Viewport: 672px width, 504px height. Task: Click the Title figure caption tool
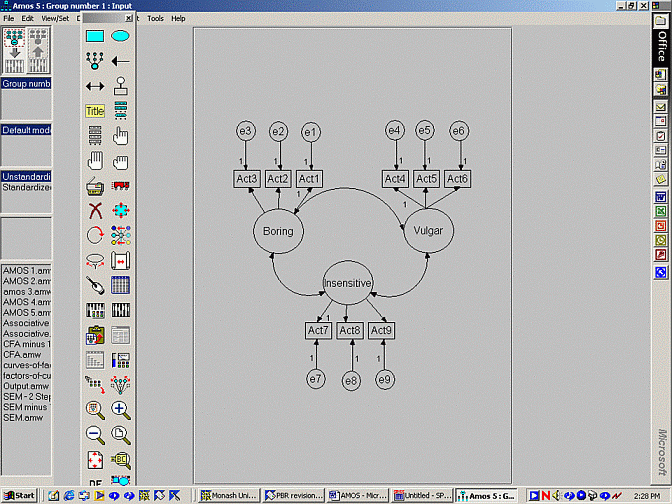pos(95,111)
